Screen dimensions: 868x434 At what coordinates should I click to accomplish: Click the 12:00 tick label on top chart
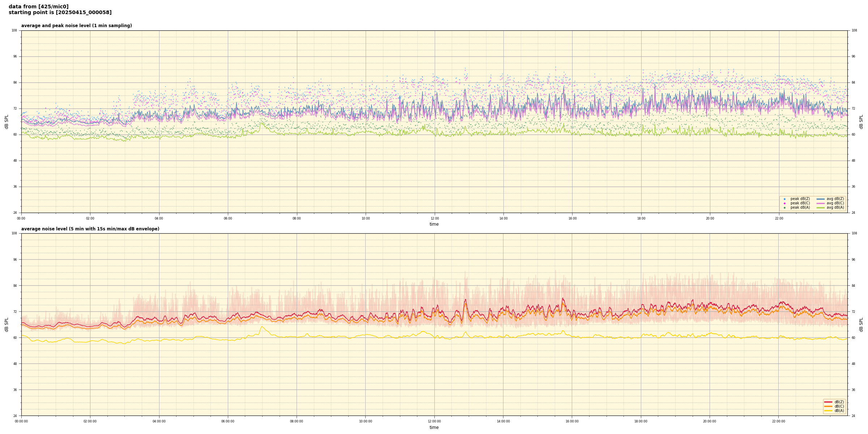(x=434, y=218)
